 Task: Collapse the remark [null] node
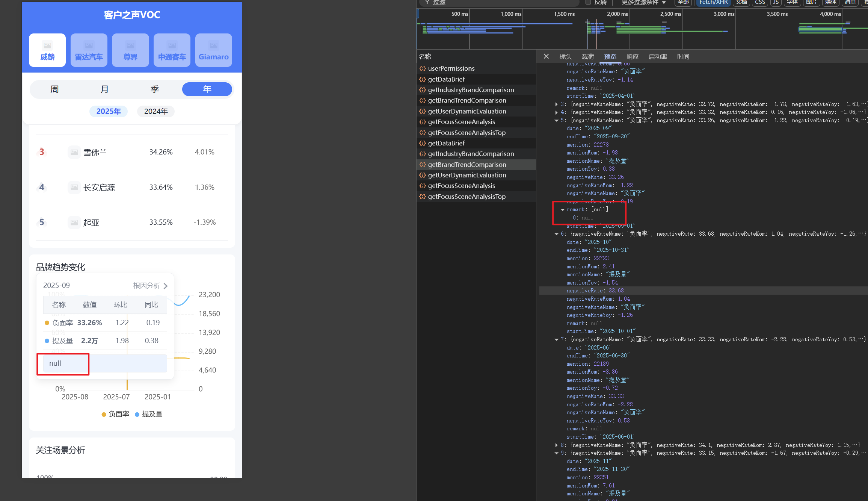562,210
